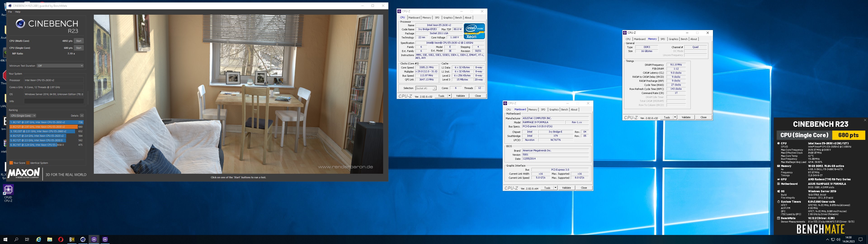This screenshot has width=868, height=244.
Task: Open Graphics tab in Memory CPU-Z window
Action: coord(673,39)
